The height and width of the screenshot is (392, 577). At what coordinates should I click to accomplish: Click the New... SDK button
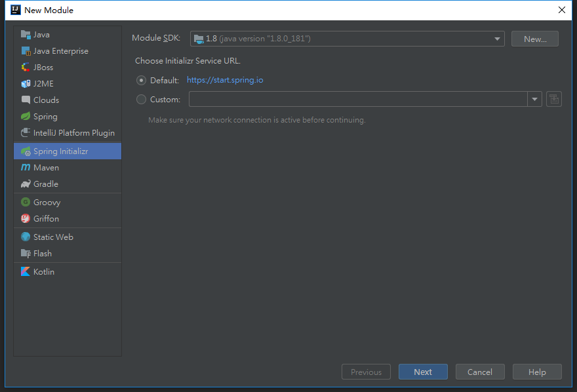click(534, 39)
